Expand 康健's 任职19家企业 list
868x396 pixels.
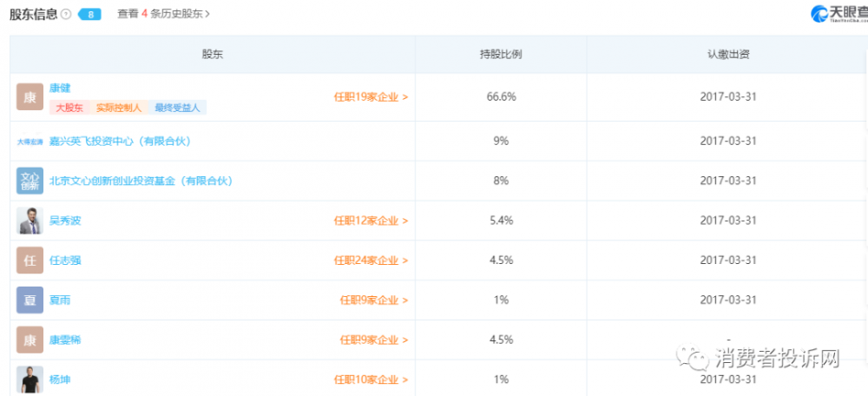click(371, 97)
